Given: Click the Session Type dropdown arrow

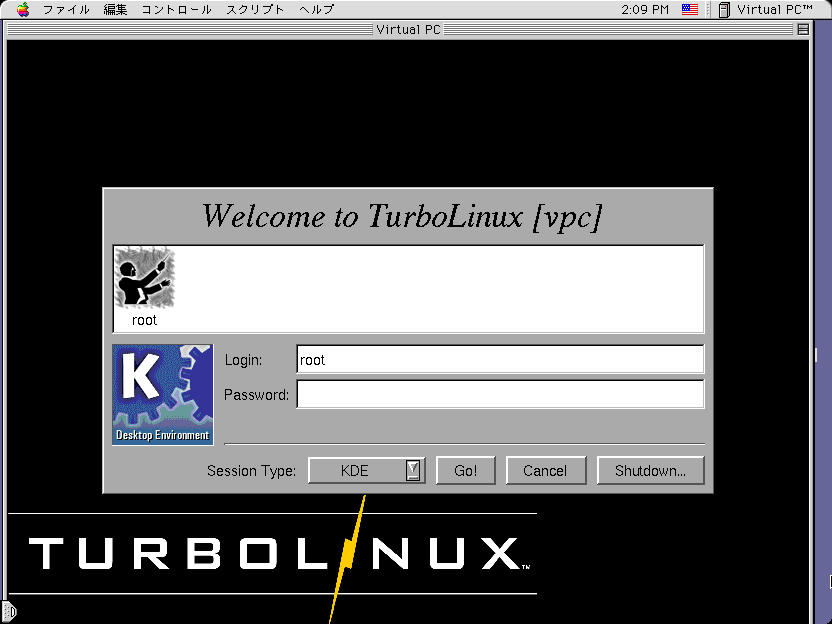Looking at the screenshot, I should coord(413,470).
